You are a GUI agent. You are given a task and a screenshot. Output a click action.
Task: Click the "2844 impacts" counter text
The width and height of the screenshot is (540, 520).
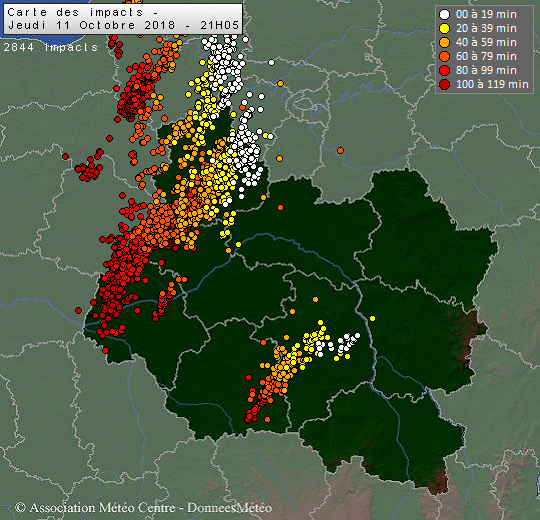[51, 47]
